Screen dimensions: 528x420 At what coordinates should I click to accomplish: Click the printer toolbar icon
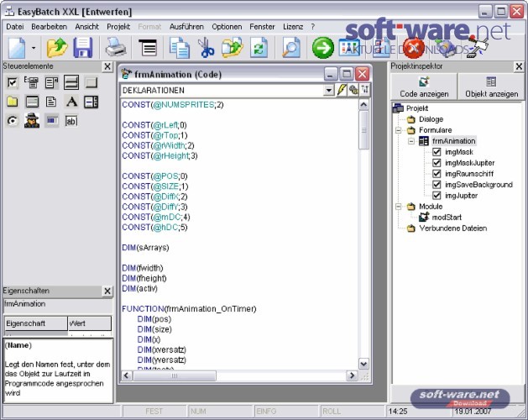[x=116, y=48]
